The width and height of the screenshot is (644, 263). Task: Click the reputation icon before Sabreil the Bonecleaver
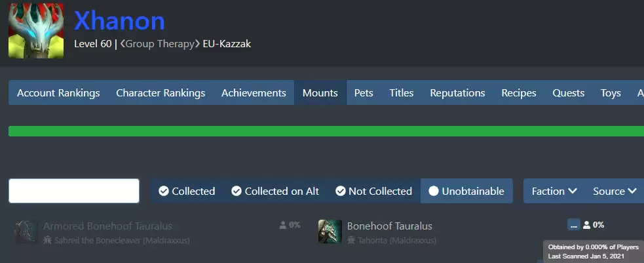[47, 241]
